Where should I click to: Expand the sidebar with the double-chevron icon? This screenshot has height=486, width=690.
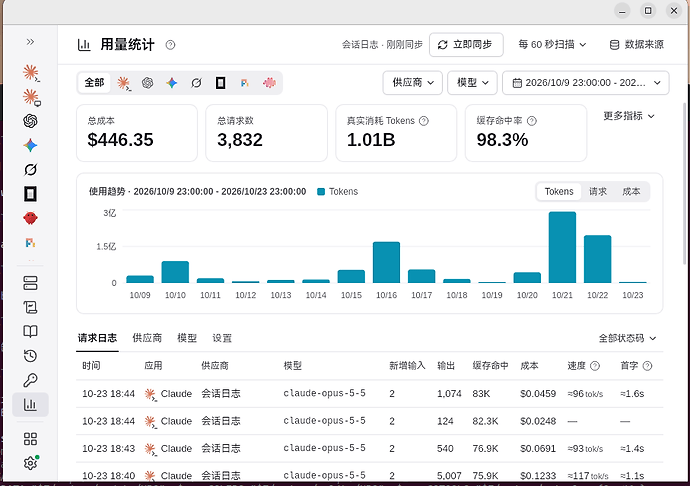coord(30,42)
